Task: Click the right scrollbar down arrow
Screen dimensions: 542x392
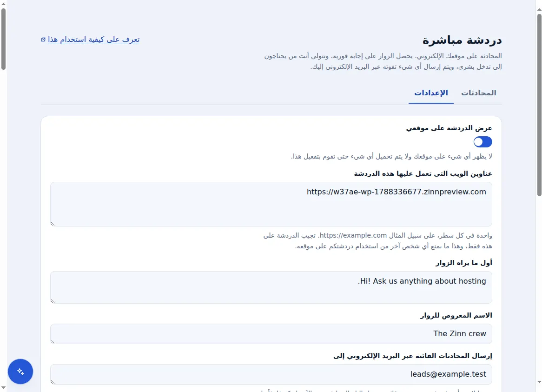Action: [539, 382]
